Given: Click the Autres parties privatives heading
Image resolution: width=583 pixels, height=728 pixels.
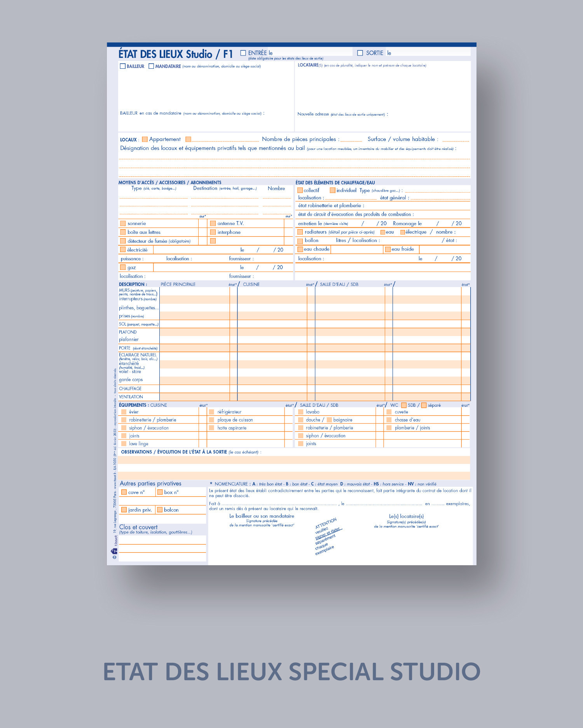Looking at the screenshot, I should point(151,483).
